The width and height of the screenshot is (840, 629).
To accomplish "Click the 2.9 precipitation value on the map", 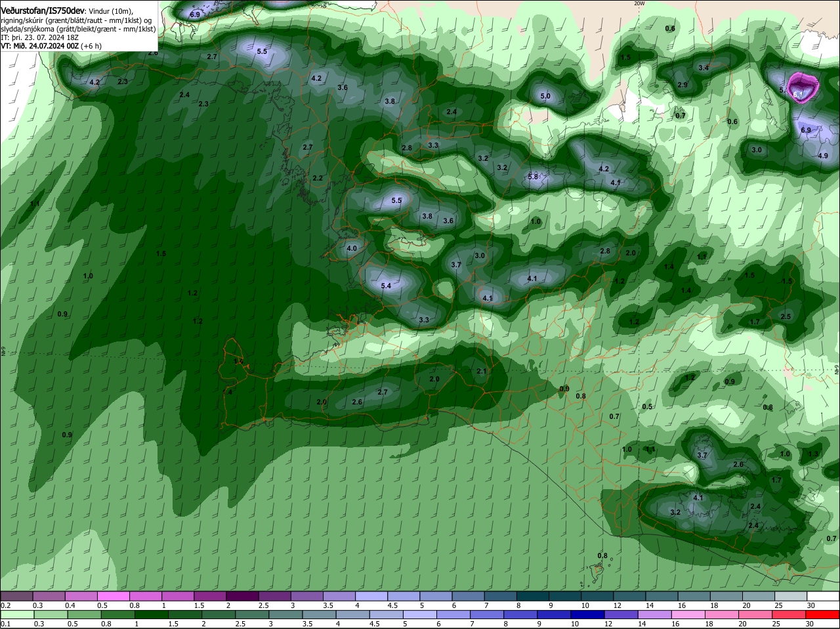I will click(682, 85).
